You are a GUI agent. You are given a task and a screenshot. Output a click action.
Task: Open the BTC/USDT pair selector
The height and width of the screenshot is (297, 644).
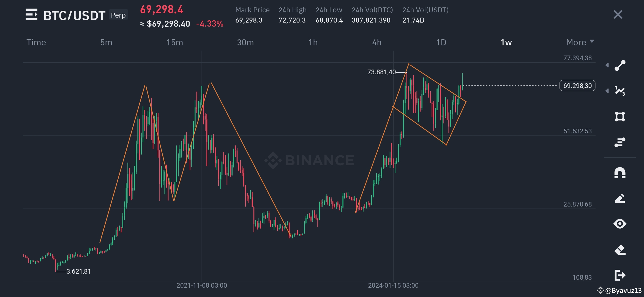(x=74, y=15)
